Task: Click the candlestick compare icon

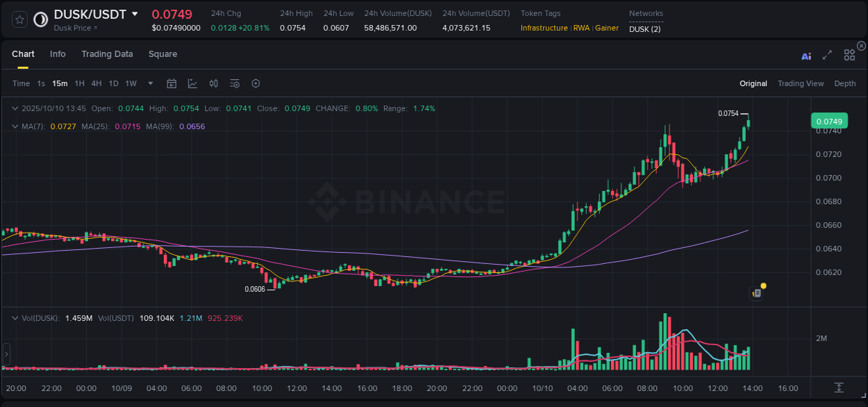Action: (x=214, y=83)
